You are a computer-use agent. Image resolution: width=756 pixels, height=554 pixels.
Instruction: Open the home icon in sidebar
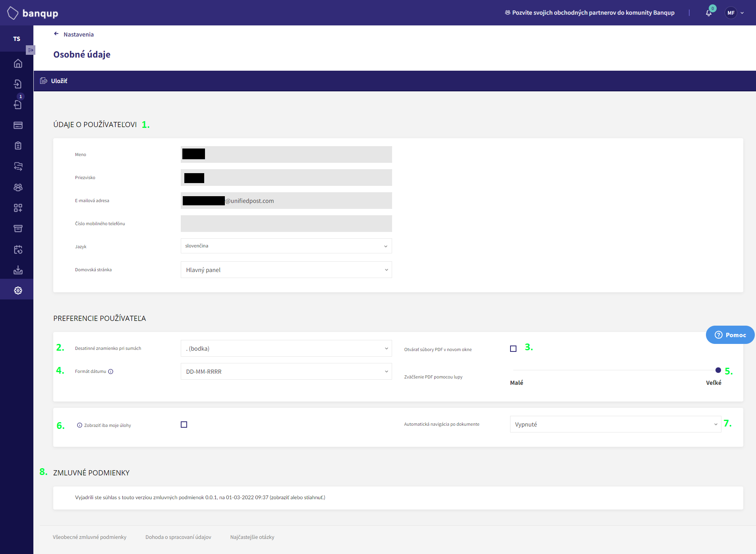[18, 64]
